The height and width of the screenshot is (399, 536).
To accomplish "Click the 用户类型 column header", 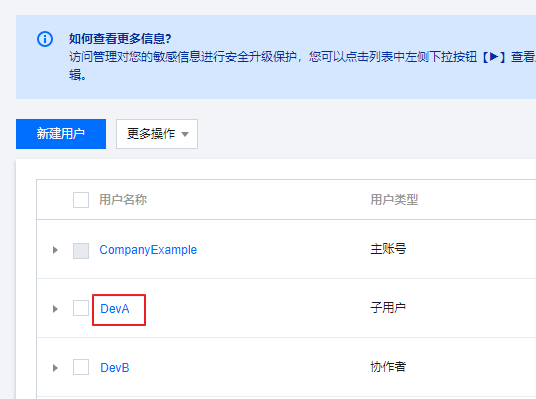I will click(x=394, y=199).
